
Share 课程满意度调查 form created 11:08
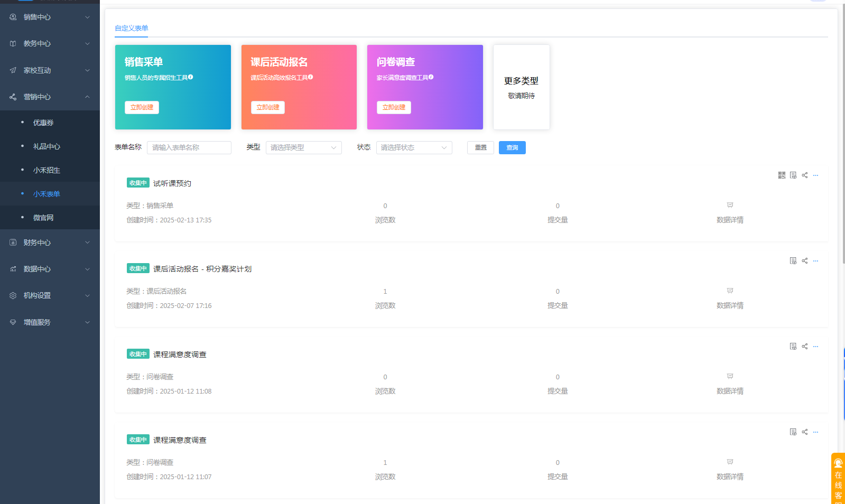pyautogui.click(x=805, y=347)
